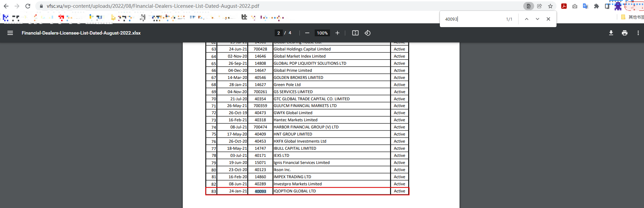644x208 pixels.
Task: Click the zoom percentage field showing 100%
Action: pyautogui.click(x=322, y=33)
